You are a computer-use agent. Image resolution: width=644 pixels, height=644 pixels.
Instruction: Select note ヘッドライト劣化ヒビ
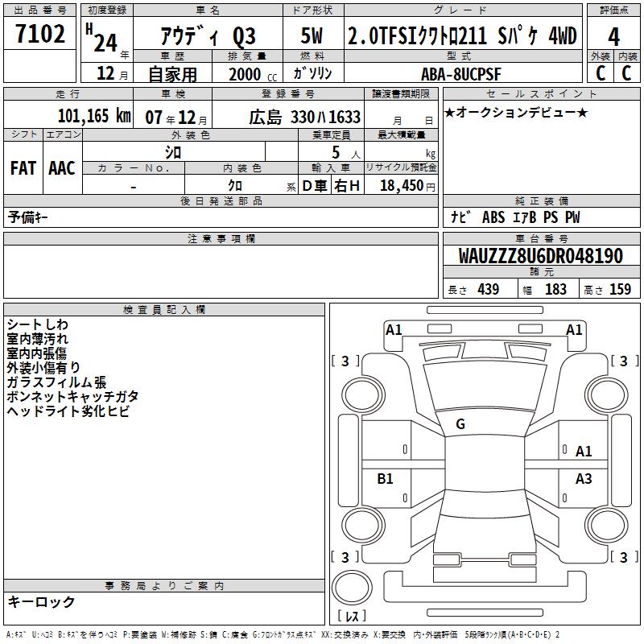[x=68, y=411]
